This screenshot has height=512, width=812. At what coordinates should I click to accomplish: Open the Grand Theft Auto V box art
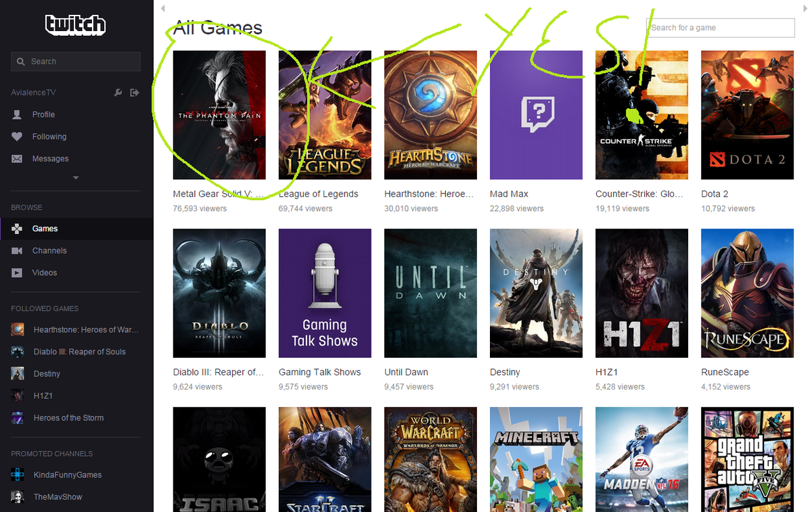coord(747,459)
